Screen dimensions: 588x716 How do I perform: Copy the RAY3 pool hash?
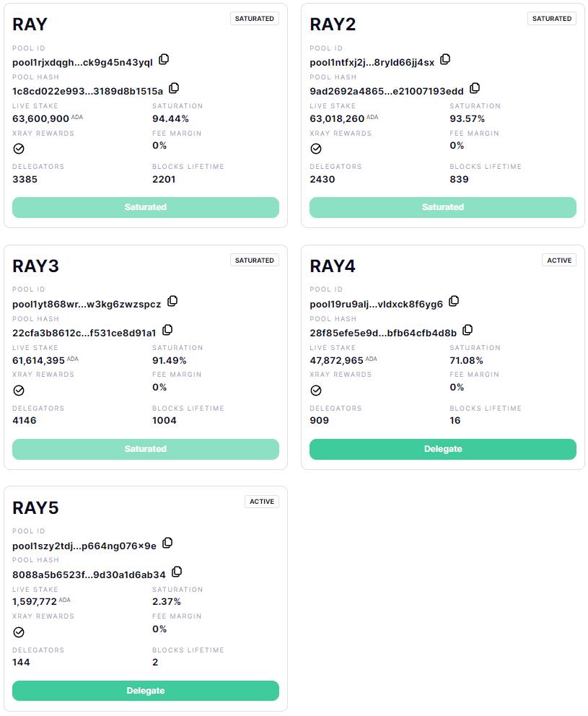pos(167,330)
